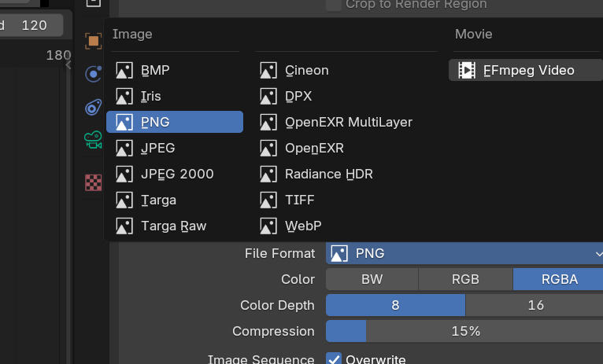
Task: Toggle the Overwrite checkbox
Action: tap(334, 359)
